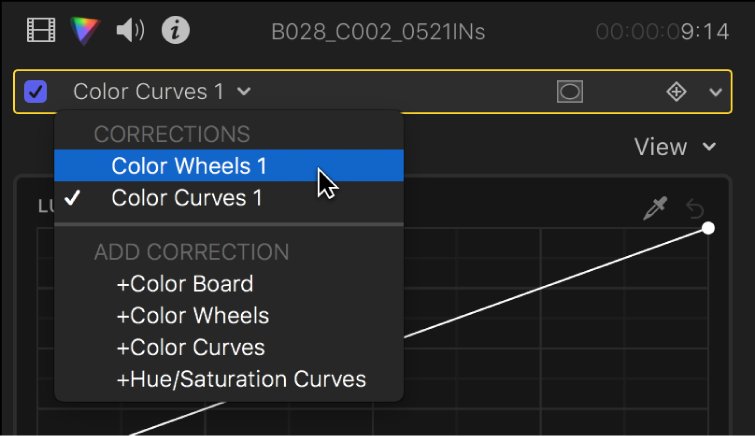Open the Color inspector triangle icon

pyautogui.click(x=85, y=31)
